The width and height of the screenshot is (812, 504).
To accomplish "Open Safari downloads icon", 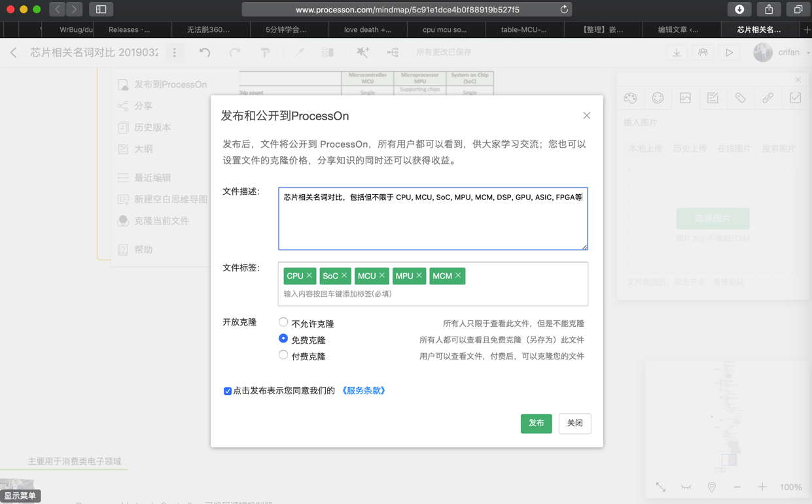I will tap(739, 10).
